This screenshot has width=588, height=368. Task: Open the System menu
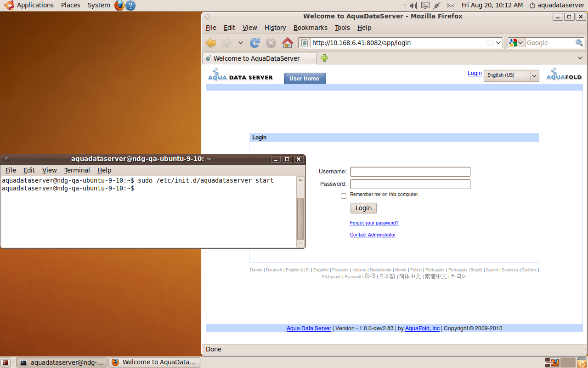(99, 5)
